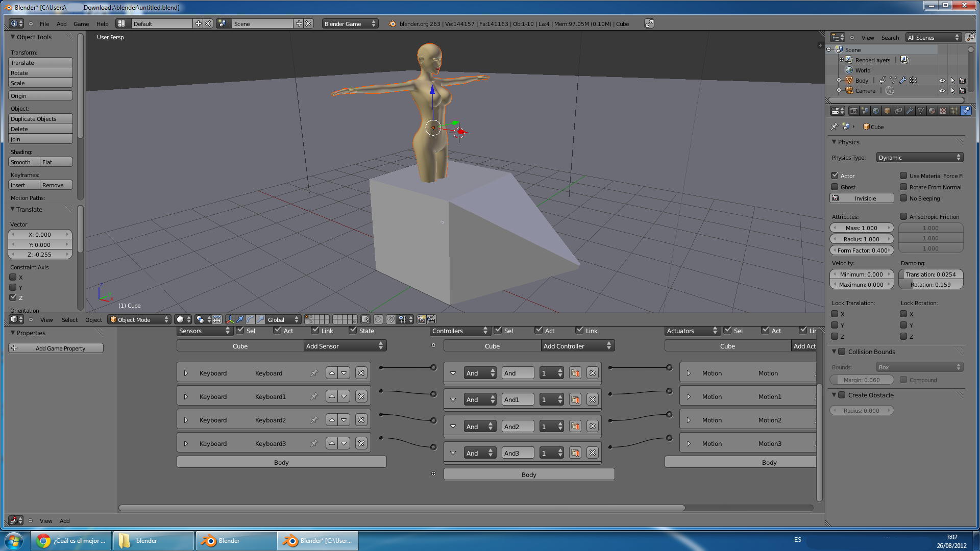This screenshot has height=551, width=980.
Task: Open the Texture properties checker tab
Action: 943,111
